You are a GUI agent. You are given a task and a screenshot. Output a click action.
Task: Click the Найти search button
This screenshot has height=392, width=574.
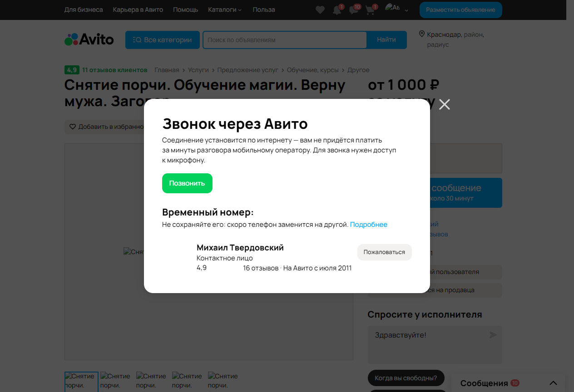tap(386, 40)
